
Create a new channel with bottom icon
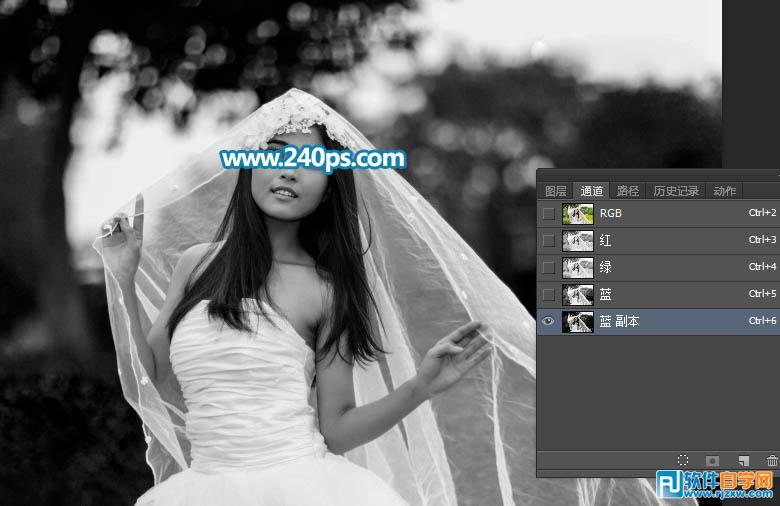(x=743, y=460)
